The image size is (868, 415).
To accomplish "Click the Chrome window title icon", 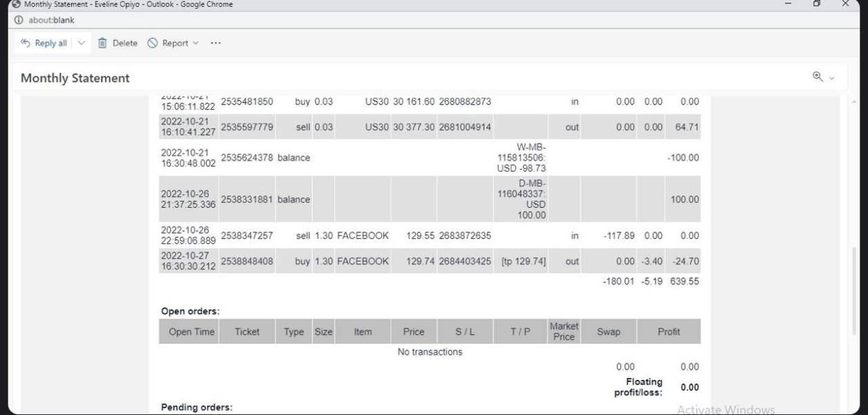I will point(16,4).
